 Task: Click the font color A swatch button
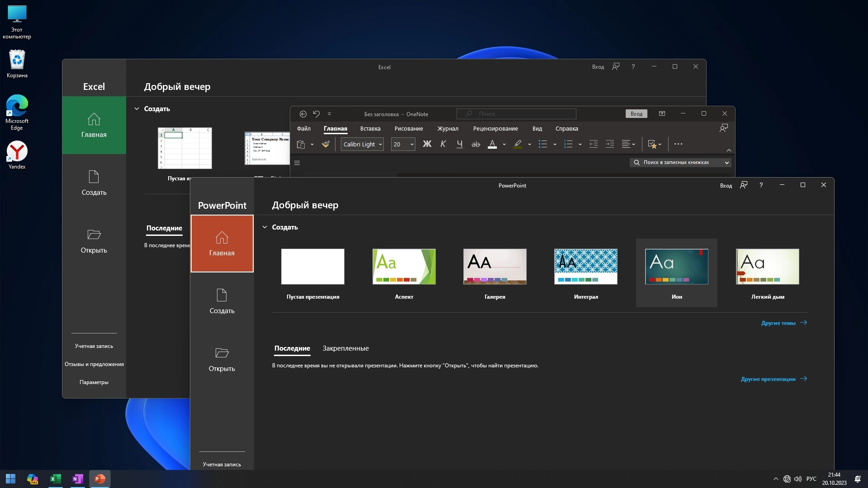click(x=492, y=144)
